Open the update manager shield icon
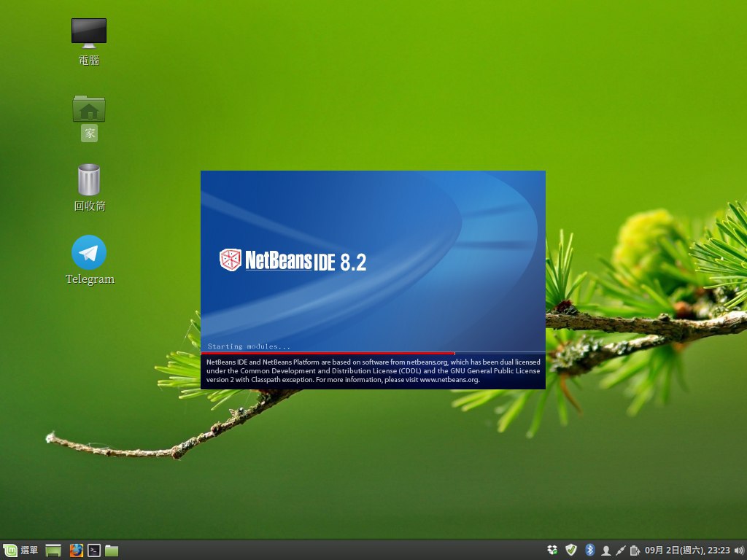This screenshot has width=747, height=560. pos(570,550)
